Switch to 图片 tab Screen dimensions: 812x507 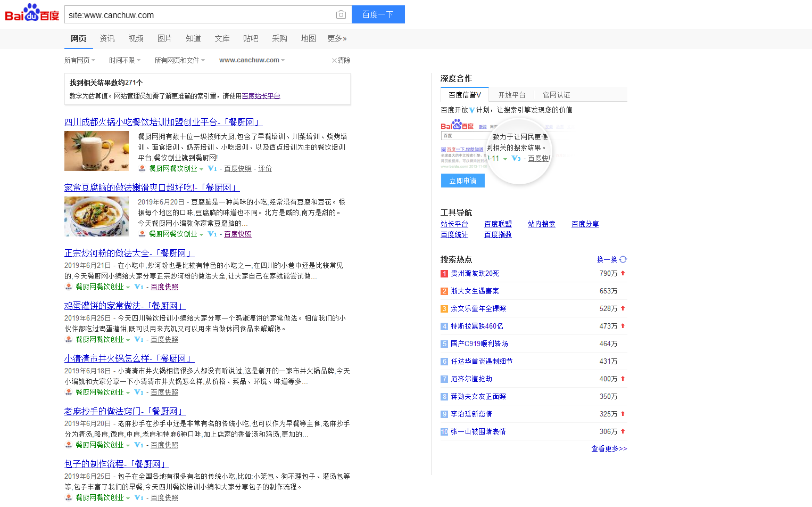[x=164, y=38]
